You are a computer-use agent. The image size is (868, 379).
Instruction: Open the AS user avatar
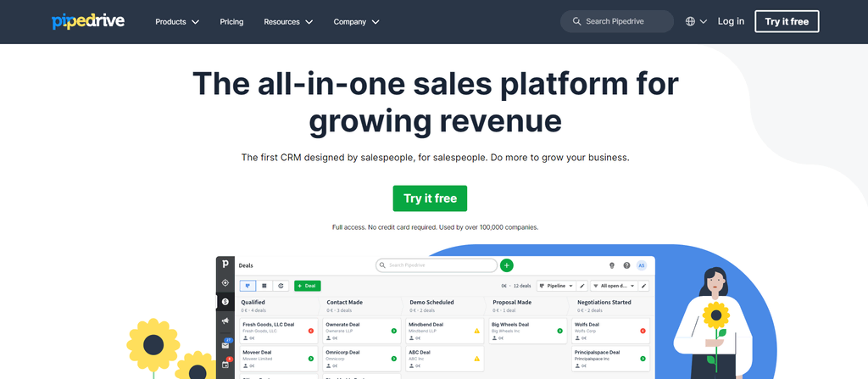(x=642, y=265)
